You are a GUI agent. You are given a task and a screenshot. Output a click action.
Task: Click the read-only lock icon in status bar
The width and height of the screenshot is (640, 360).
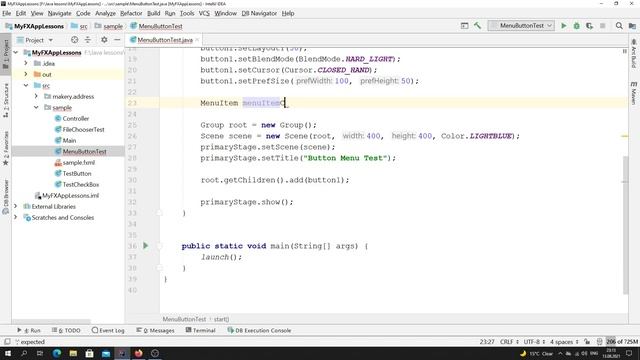click(x=587, y=342)
